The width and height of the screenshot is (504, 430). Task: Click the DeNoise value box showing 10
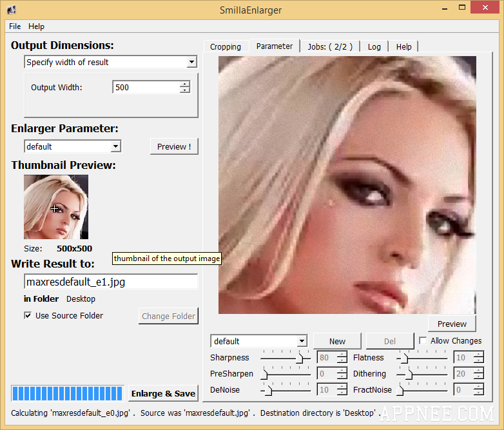click(327, 389)
